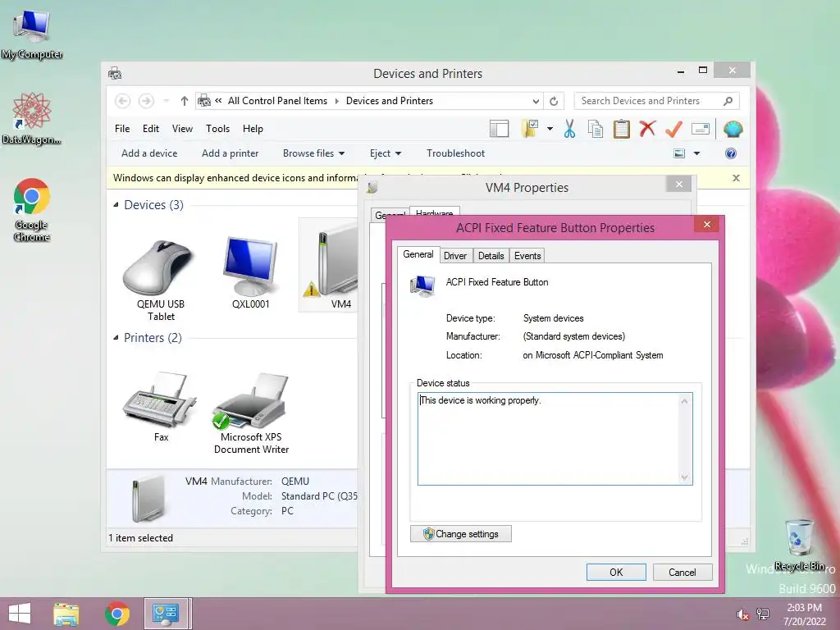The image size is (840, 630).
Task: Click the change view icon
Action: coord(679,153)
